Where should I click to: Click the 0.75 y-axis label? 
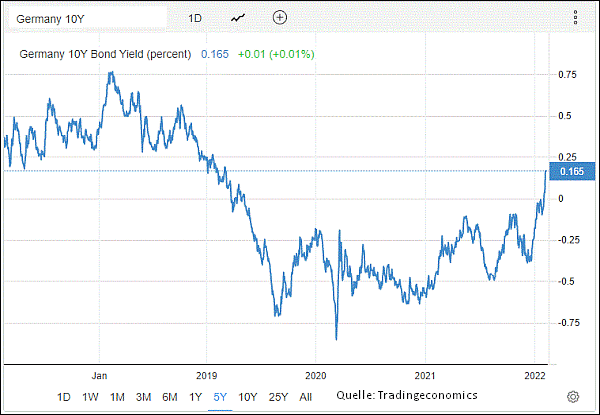click(567, 75)
